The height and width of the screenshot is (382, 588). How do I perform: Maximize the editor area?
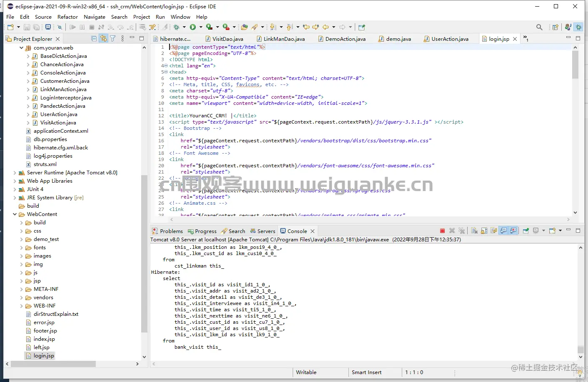click(578, 38)
